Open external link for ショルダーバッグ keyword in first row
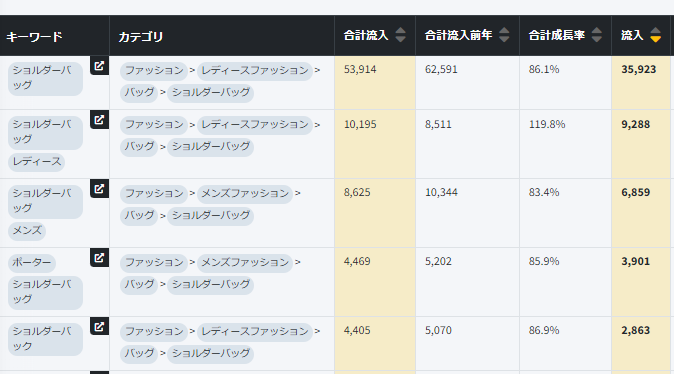Screen dimensions: 674x374 pos(99,66)
